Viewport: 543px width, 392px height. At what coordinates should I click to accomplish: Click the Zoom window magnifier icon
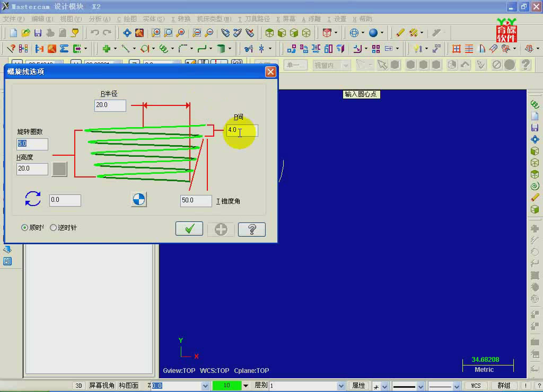tap(168, 33)
